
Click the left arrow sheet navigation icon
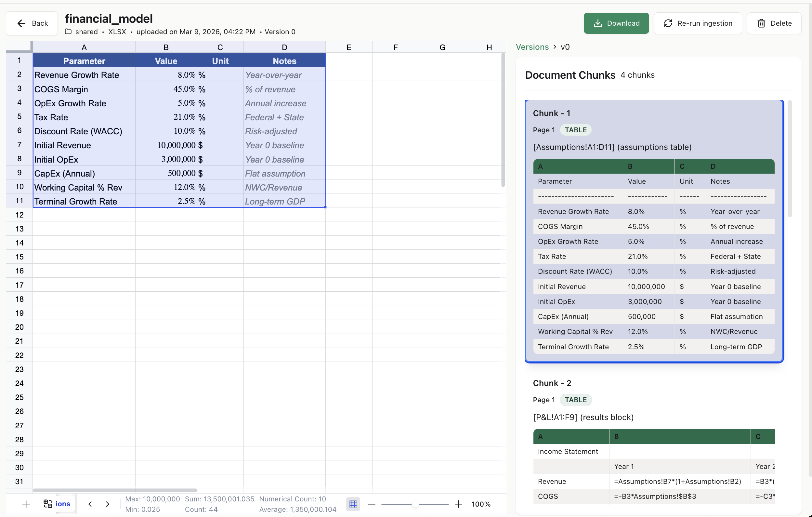pos(90,504)
